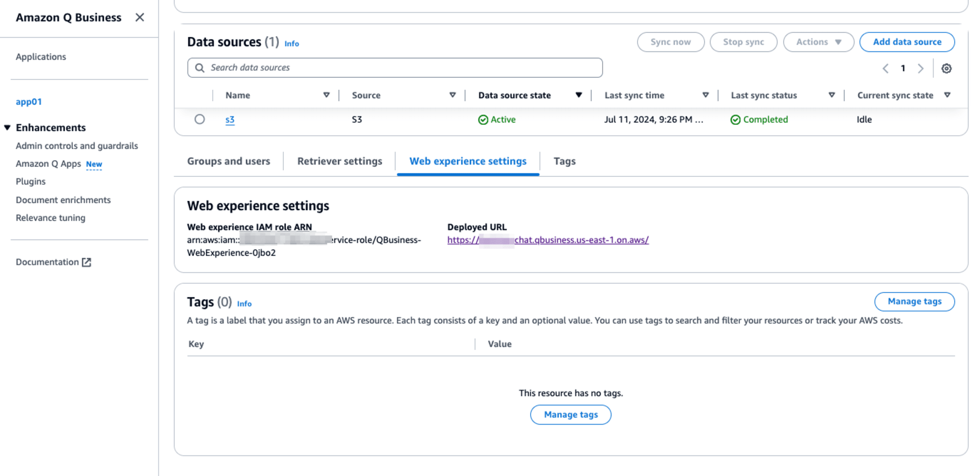Click Add data source button
Viewport: 980px width, 476px height.
[907, 42]
